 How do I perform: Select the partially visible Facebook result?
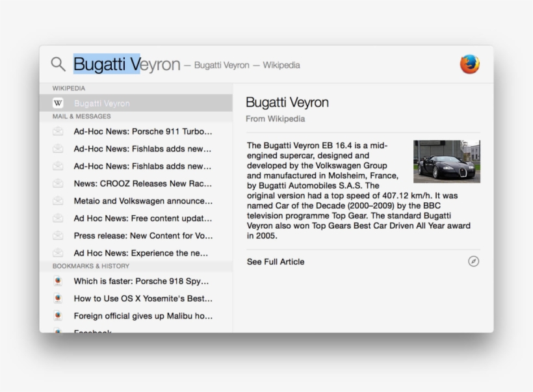(92, 331)
